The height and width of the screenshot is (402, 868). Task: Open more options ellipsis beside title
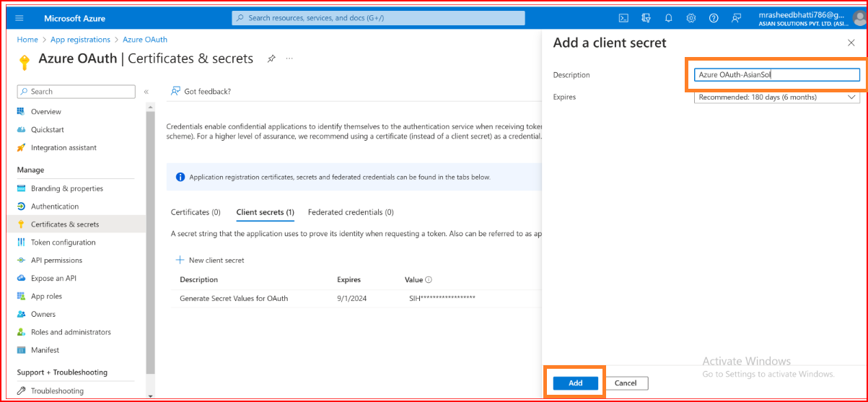(x=290, y=58)
